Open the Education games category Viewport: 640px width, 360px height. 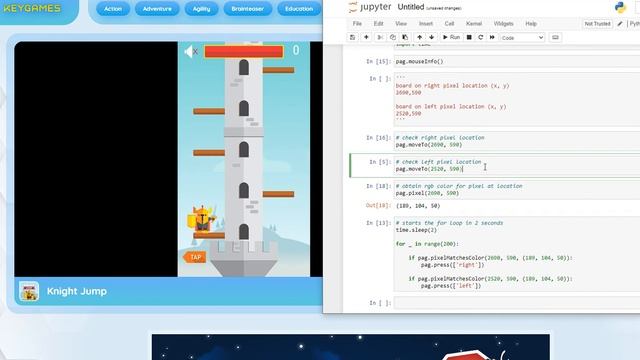(299, 9)
